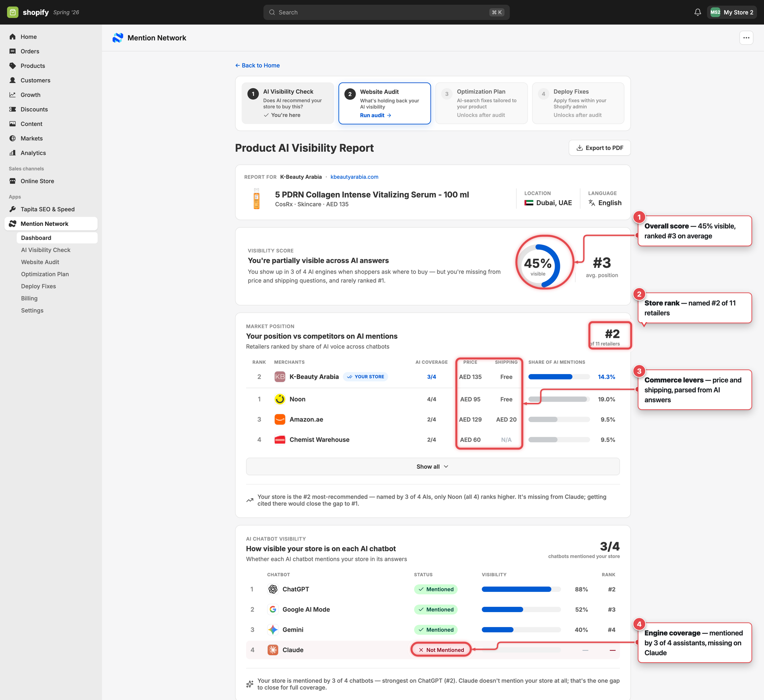Image resolution: width=764 pixels, height=700 pixels.
Task: Open Billing in sidebar submenu
Action: pos(29,298)
